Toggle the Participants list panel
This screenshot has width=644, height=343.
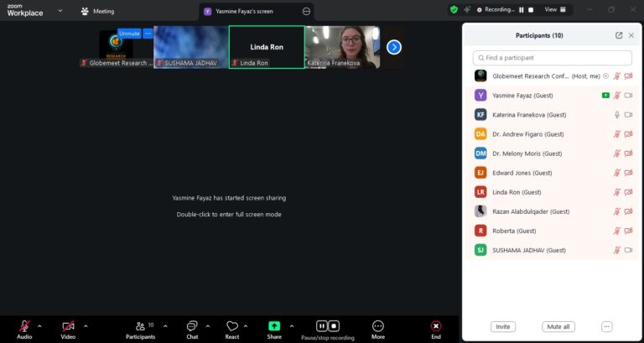pyautogui.click(x=140, y=326)
